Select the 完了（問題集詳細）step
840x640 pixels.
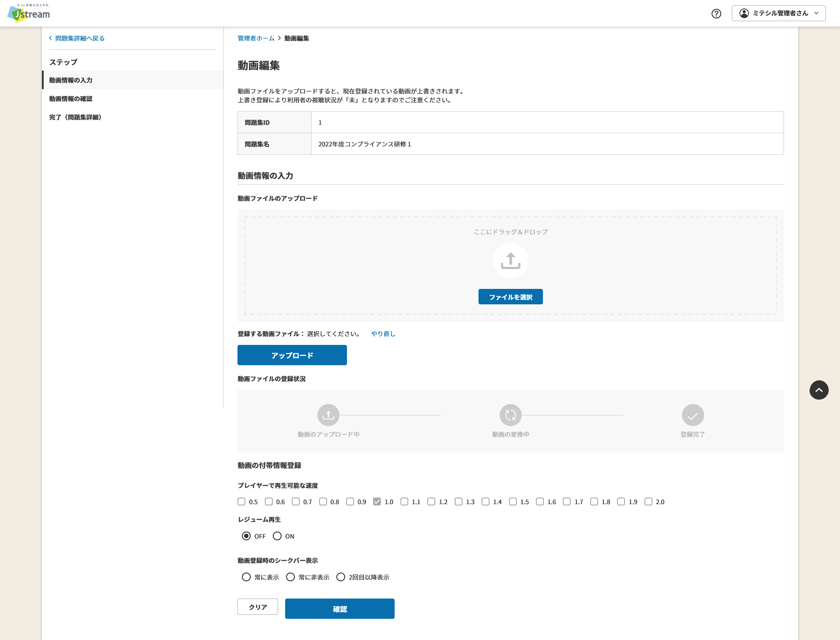coord(132,117)
